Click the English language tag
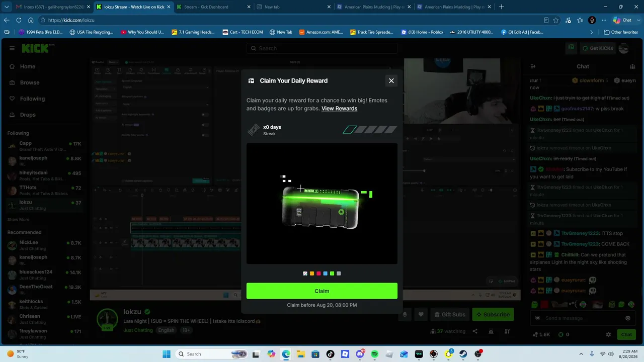644x362 pixels. 166,330
